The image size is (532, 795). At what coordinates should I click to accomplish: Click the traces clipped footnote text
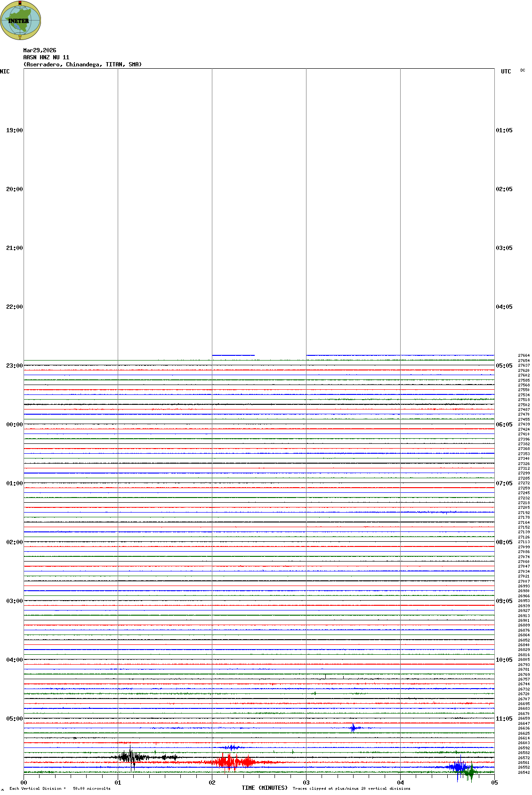pos(351,788)
